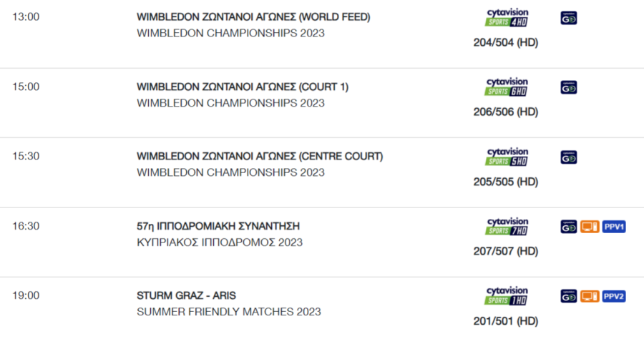The image size is (644, 339).
Task: Click orange web TV icon for horse racing
Action: [590, 227]
